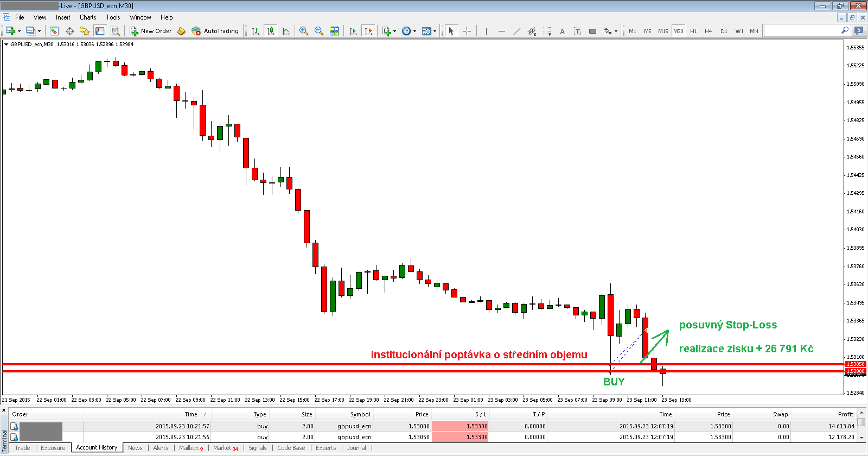Select the Crosshair tool
The height and width of the screenshot is (456, 868).
(x=467, y=31)
